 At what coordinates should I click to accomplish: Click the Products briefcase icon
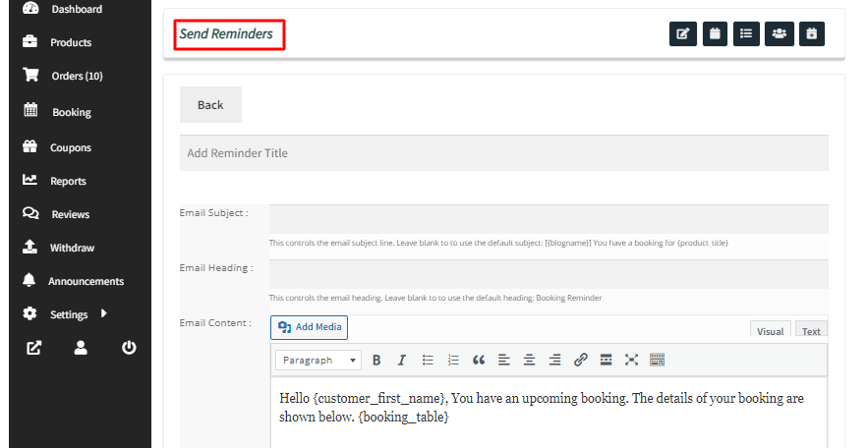coord(29,41)
